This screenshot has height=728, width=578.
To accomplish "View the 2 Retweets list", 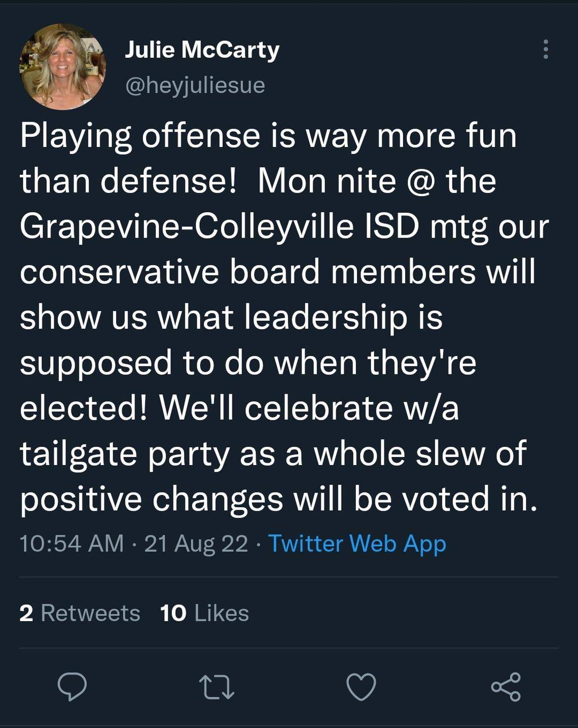I will point(80,613).
